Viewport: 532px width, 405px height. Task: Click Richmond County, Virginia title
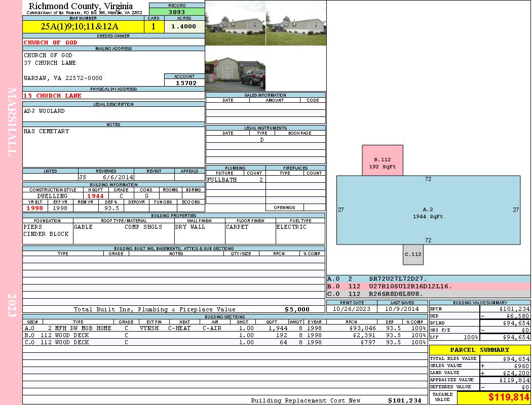[81, 6]
